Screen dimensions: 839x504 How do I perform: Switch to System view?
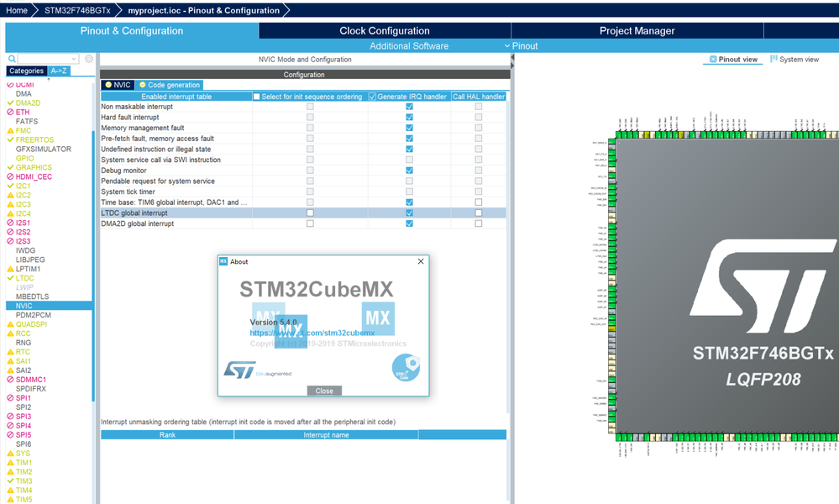794,60
